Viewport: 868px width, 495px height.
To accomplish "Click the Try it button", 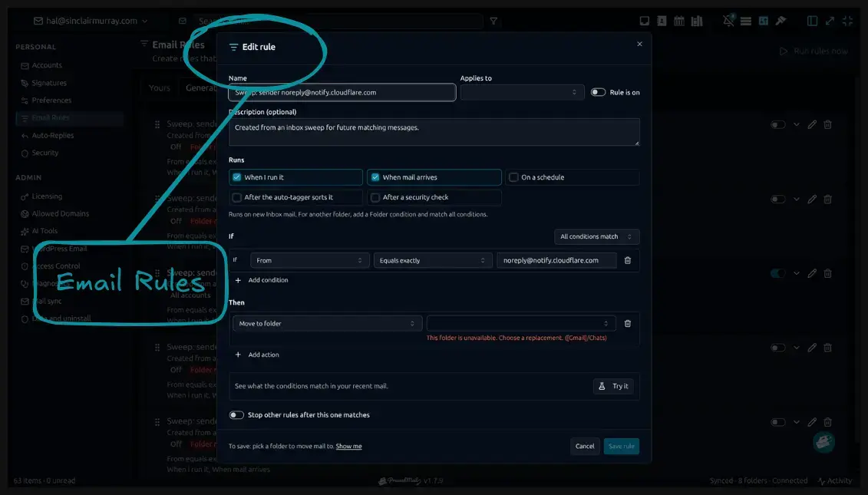I will pyautogui.click(x=614, y=386).
